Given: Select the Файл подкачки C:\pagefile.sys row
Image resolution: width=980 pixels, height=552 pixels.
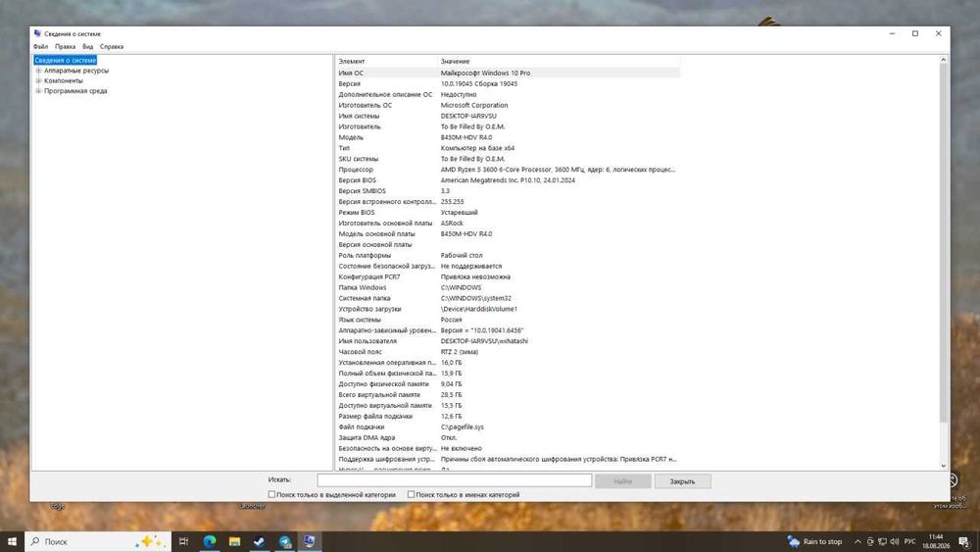Looking at the screenshot, I should click(x=508, y=427).
